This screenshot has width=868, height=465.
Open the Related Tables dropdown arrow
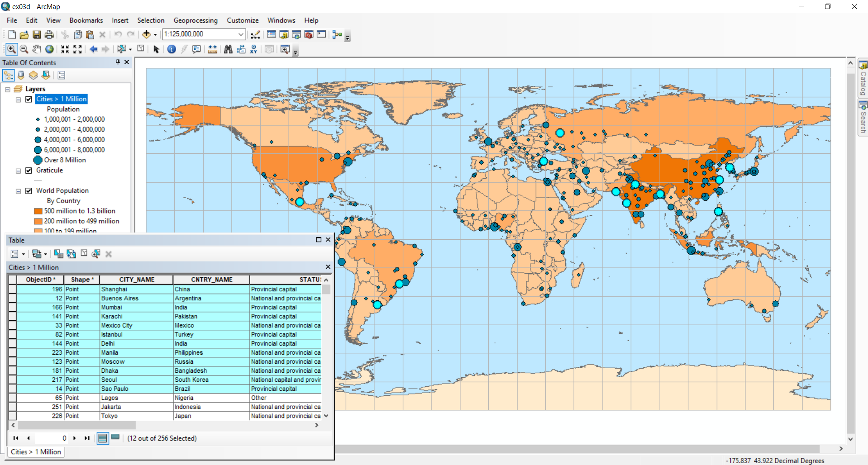[45, 254]
